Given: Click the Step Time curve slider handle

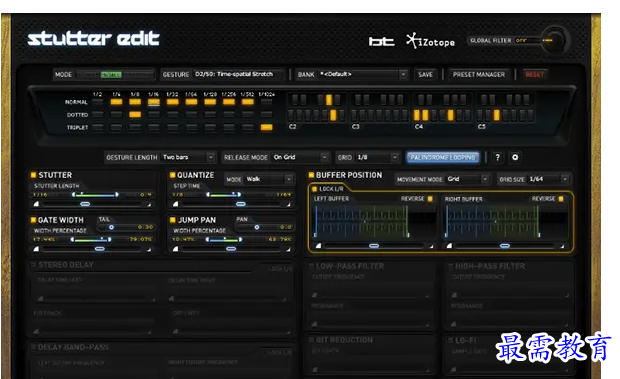Looking at the screenshot, I should (x=241, y=204).
